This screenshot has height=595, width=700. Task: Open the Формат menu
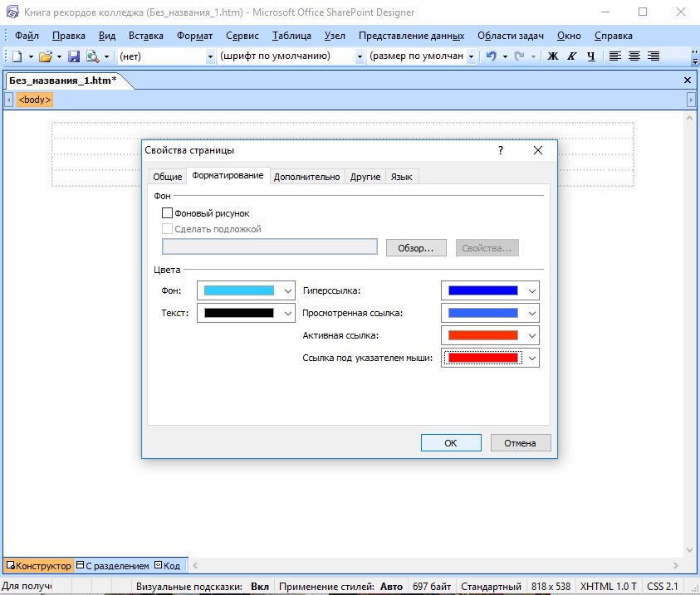tap(194, 36)
